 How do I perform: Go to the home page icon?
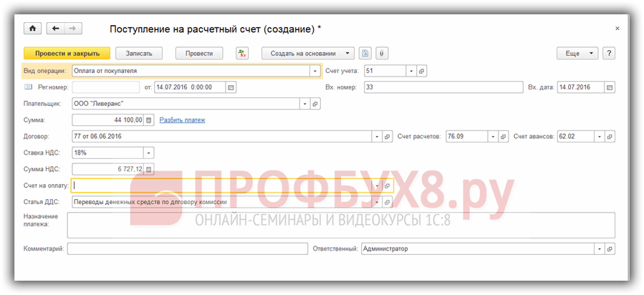click(33, 29)
